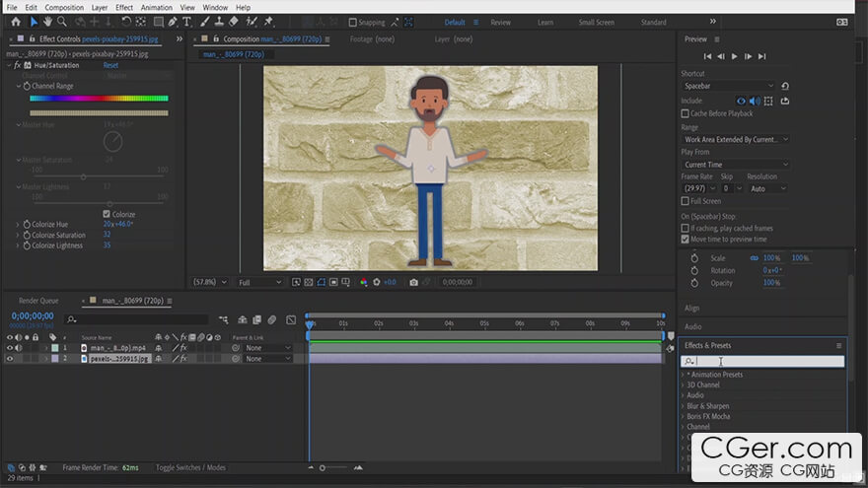The width and height of the screenshot is (868, 488).
Task: Open the Parent dropdown for layer 1
Action: [268, 348]
